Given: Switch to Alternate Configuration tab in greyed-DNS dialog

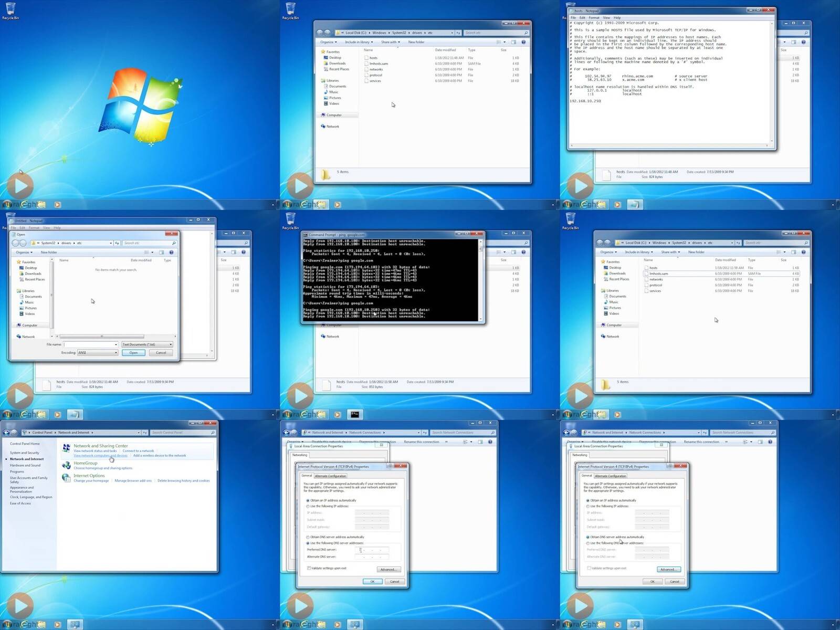Looking at the screenshot, I should click(x=610, y=476).
